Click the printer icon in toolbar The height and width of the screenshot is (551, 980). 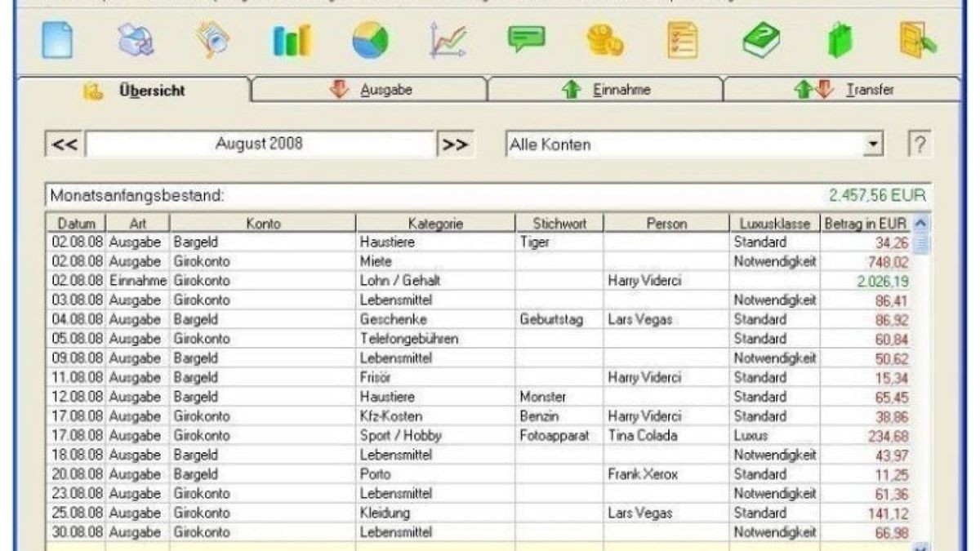[134, 41]
